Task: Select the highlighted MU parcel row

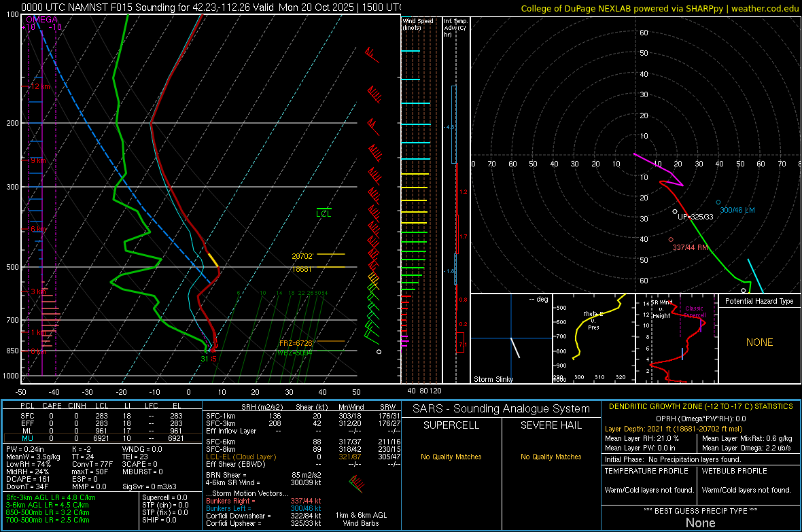Action: (x=102, y=438)
